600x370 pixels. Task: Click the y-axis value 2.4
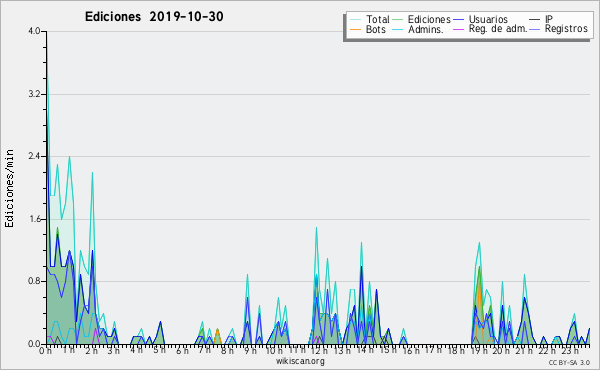pyautogui.click(x=34, y=156)
